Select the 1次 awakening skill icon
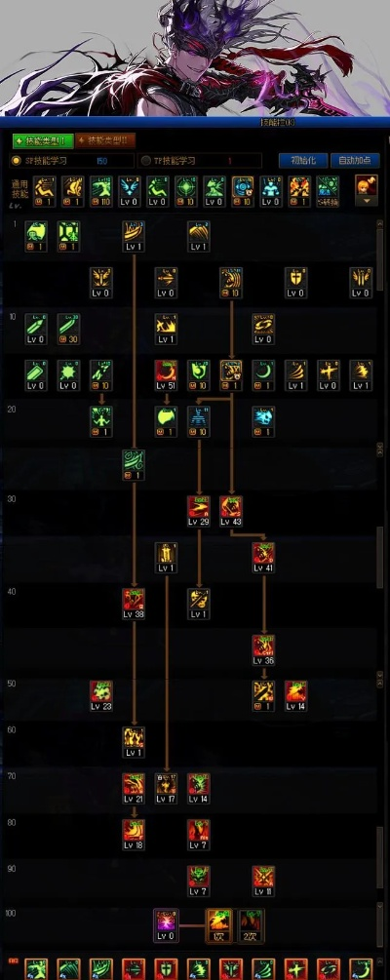 click(219, 925)
